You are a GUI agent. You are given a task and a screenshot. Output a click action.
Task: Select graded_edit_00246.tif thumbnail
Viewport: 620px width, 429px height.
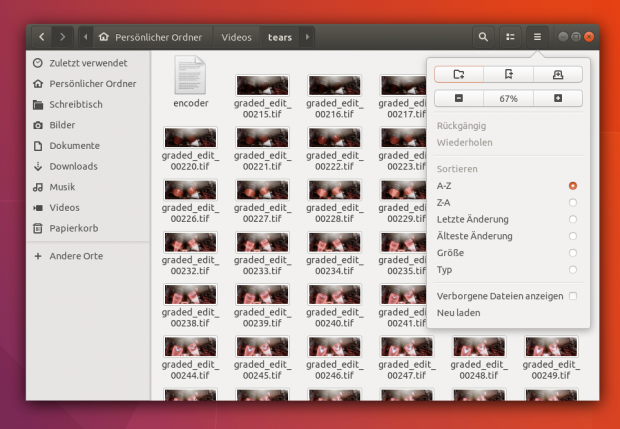pos(335,347)
